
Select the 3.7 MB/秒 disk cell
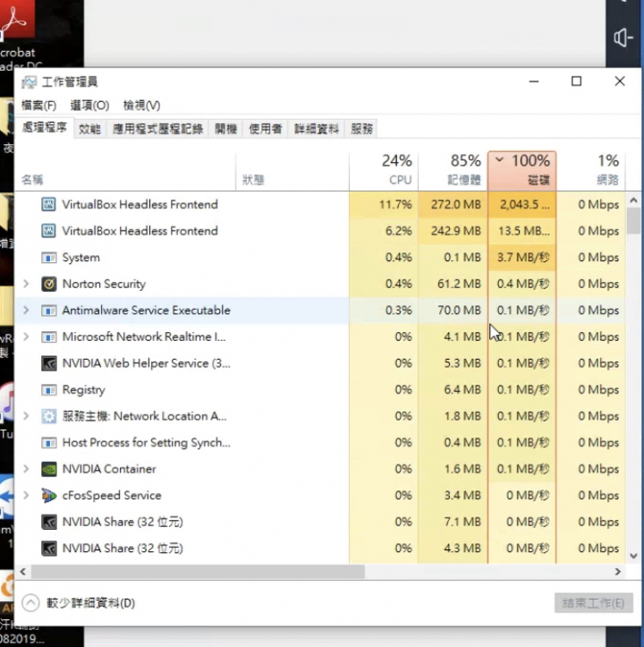522,258
